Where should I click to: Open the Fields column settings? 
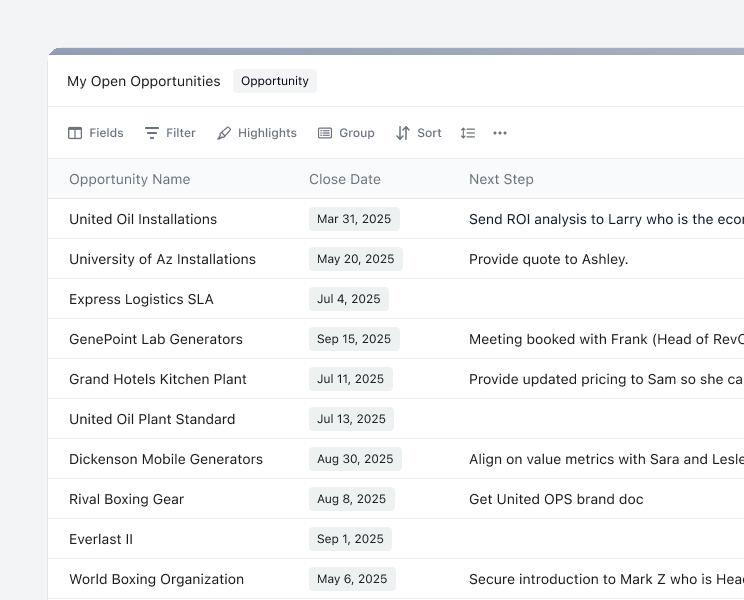(95, 133)
